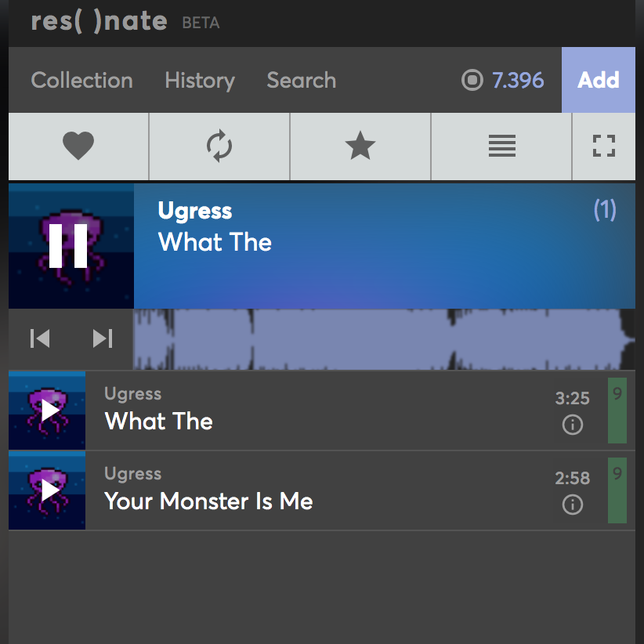Open the Collection tab

tap(81, 80)
